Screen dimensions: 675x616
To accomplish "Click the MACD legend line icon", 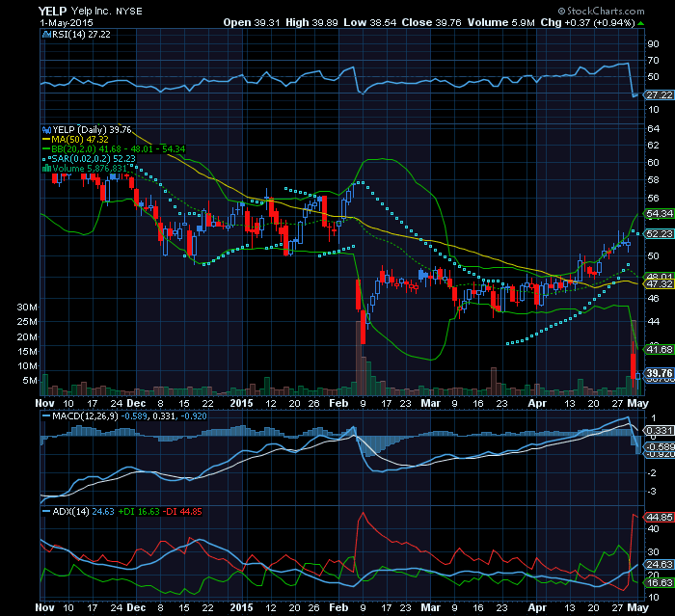I will (x=46, y=416).
